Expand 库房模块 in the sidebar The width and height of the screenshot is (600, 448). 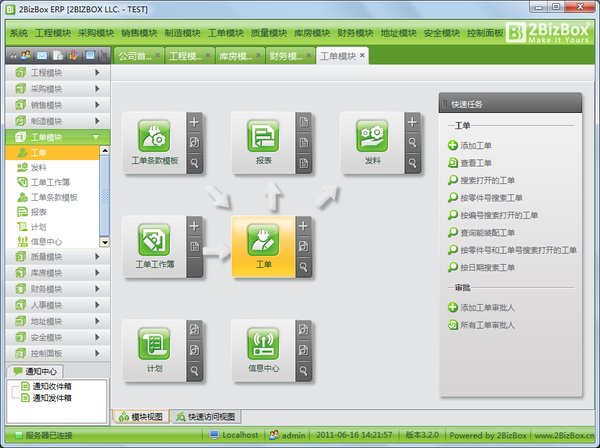(x=58, y=272)
